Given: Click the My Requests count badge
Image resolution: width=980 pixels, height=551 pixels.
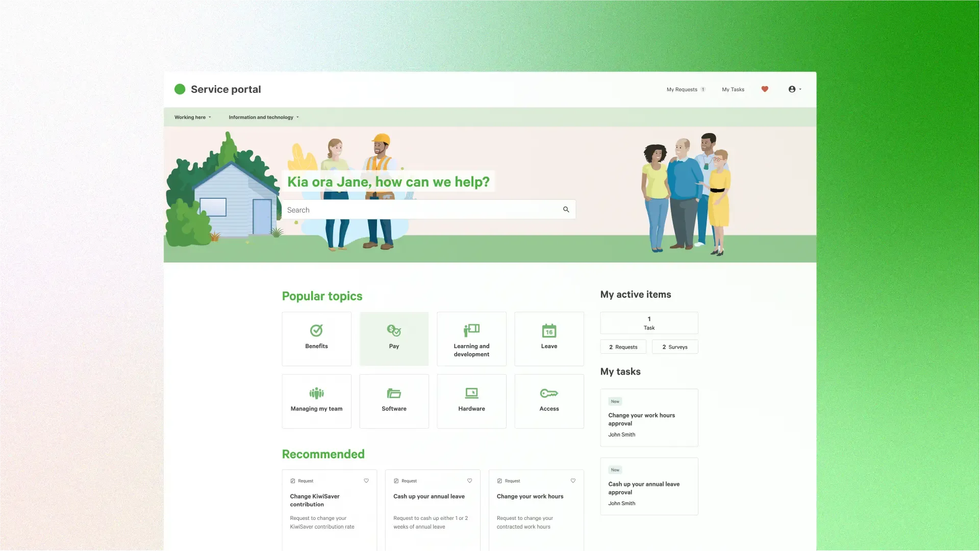Looking at the screenshot, I should point(703,89).
